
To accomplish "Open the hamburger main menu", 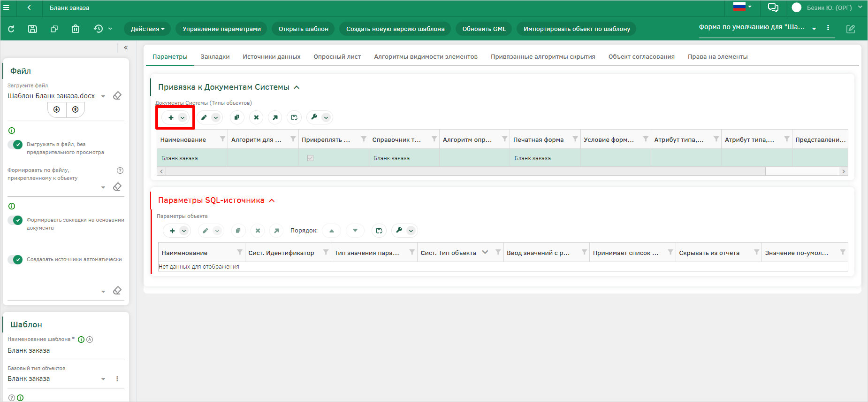I will [x=6, y=8].
